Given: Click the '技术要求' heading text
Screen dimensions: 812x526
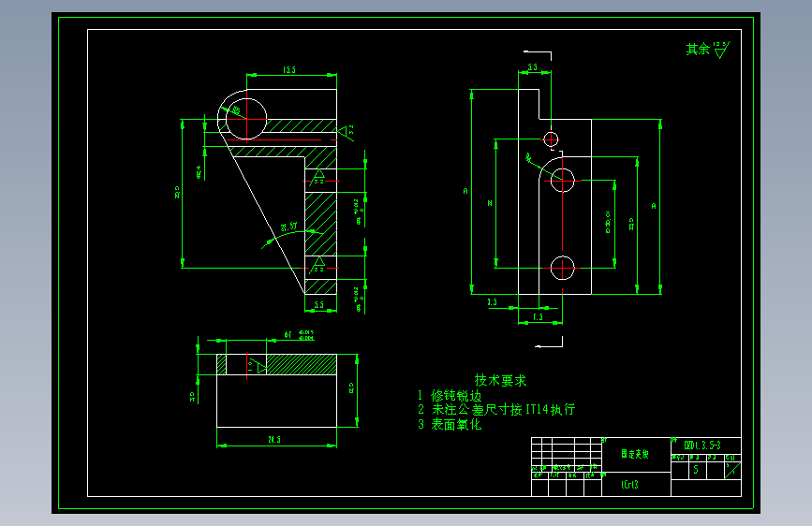Looking at the screenshot, I should click(x=500, y=381).
